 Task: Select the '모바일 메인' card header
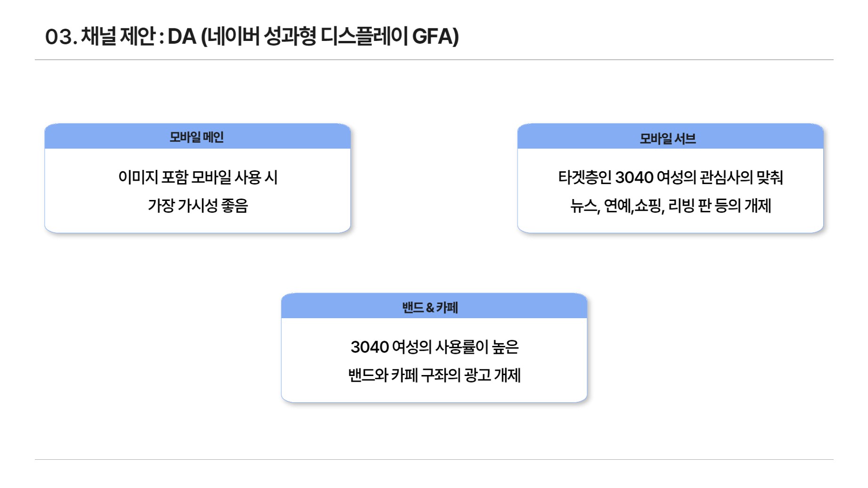click(x=197, y=136)
